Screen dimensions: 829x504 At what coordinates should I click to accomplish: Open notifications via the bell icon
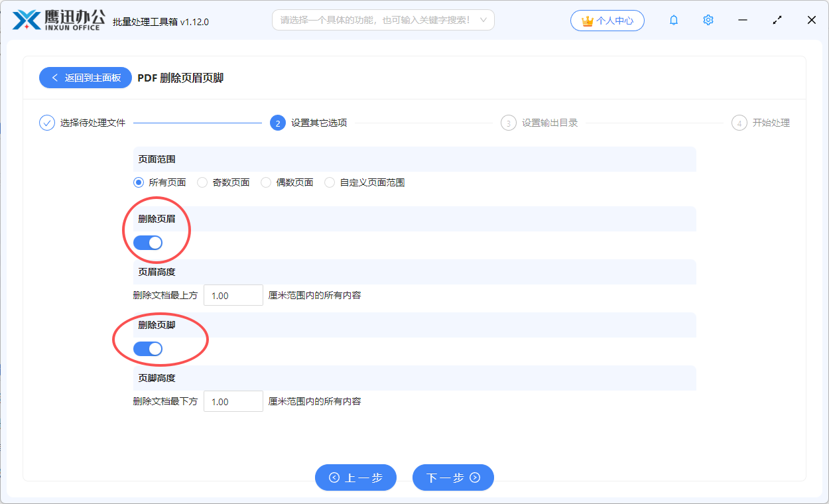click(x=673, y=20)
